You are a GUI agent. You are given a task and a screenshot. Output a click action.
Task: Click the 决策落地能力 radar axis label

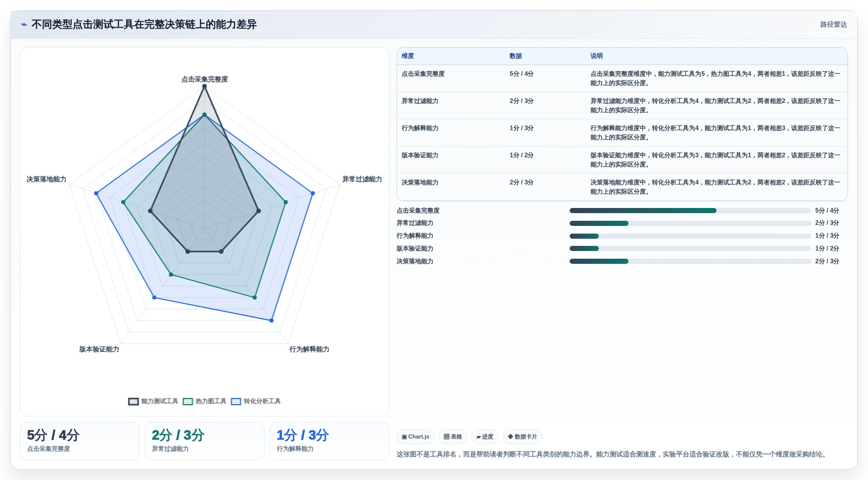point(47,179)
